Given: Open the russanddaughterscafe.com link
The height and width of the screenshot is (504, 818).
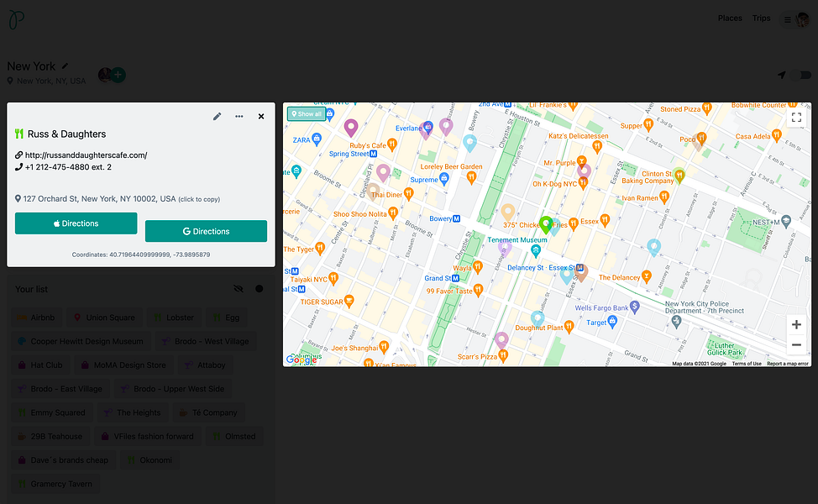Looking at the screenshot, I should (x=86, y=155).
